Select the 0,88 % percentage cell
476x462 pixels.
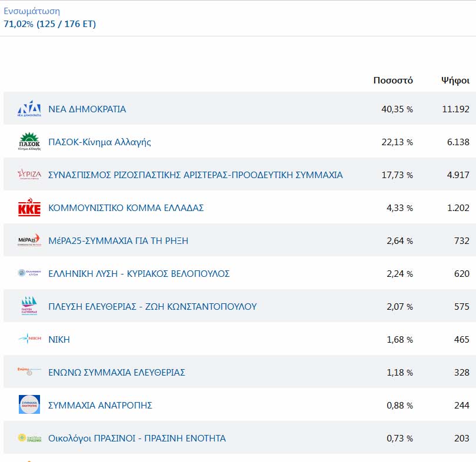tap(400, 405)
